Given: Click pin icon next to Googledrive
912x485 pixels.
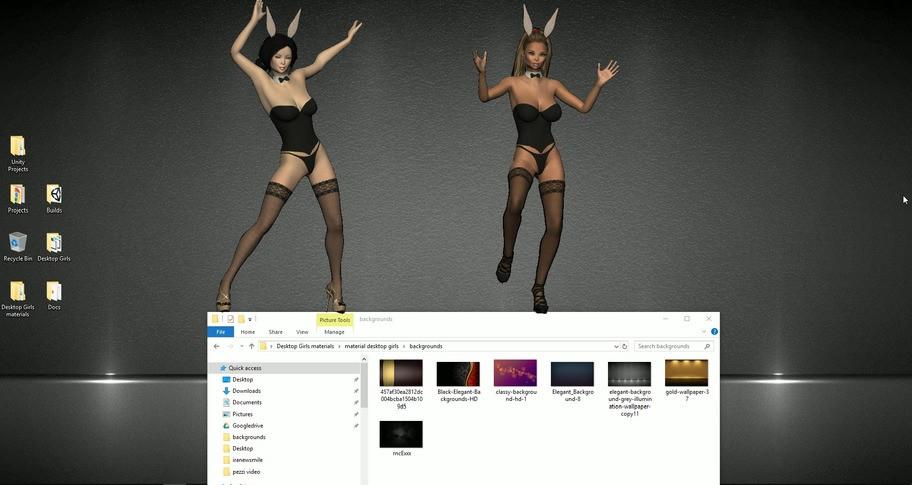Looking at the screenshot, I should (356, 426).
